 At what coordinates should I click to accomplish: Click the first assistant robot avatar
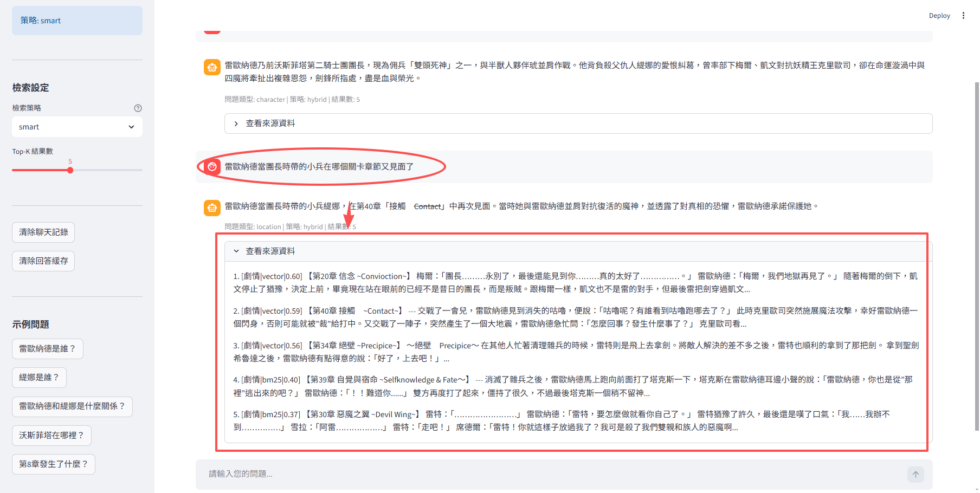click(212, 67)
